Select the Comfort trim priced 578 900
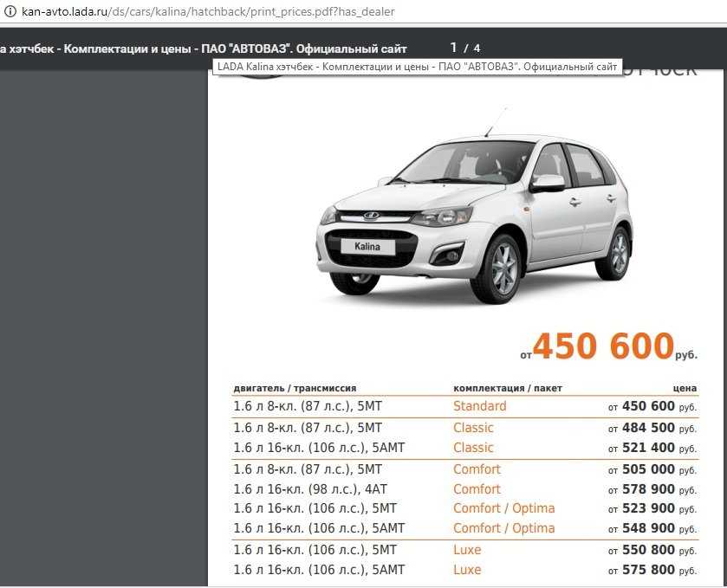 coord(477,489)
